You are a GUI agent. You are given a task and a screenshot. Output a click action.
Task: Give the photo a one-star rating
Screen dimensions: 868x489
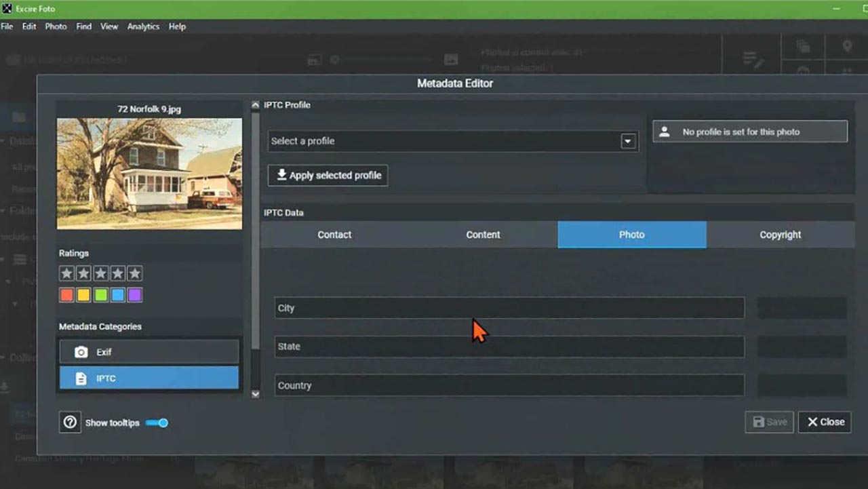coord(66,273)
